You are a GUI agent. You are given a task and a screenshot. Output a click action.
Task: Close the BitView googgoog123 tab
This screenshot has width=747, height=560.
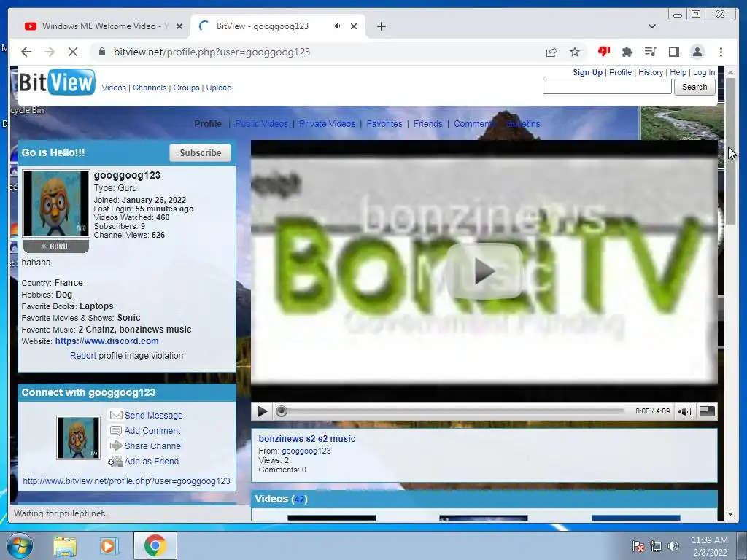pyautogui.click(x=354, y=26)
